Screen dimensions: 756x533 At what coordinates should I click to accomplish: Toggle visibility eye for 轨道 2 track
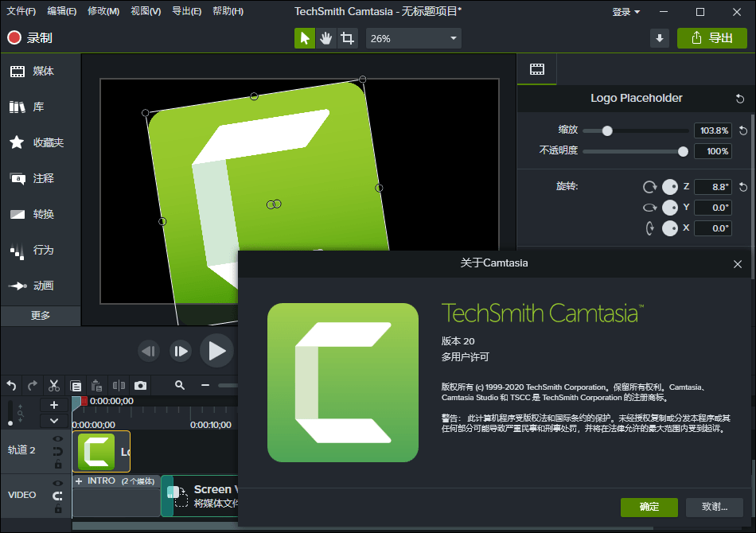click(x=58, y=438)
